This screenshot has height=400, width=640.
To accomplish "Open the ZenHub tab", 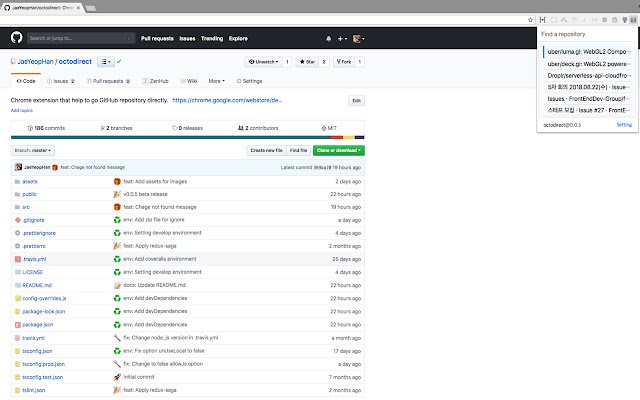I will (x=155, y=81).
